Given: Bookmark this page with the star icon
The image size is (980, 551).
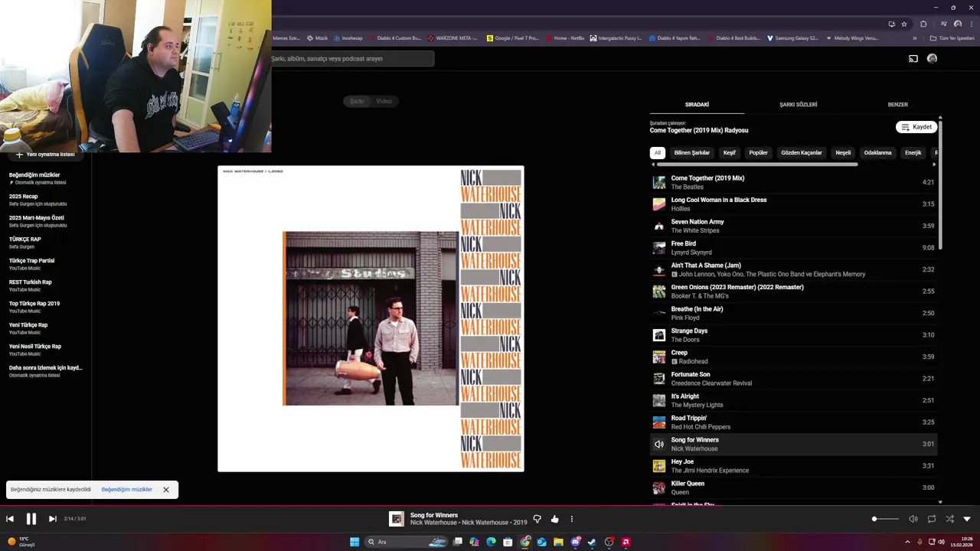Looking at the screenshot, I should [x=903, y=24].
